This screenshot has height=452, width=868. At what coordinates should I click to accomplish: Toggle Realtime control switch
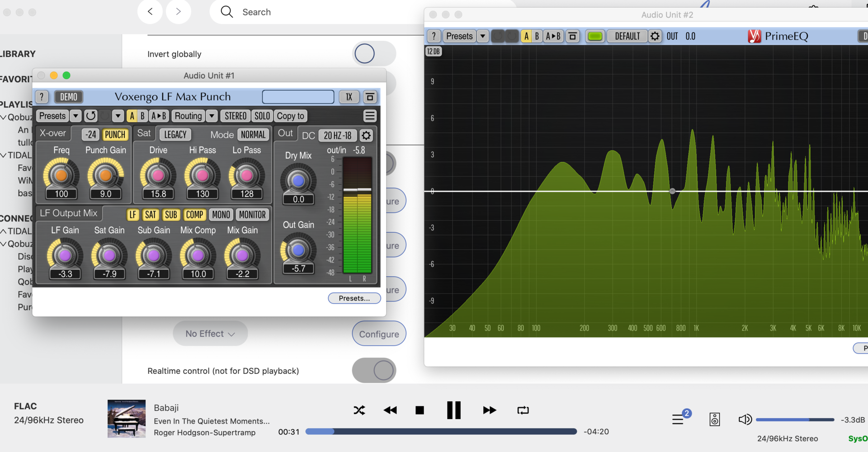[x=373, y=371]
